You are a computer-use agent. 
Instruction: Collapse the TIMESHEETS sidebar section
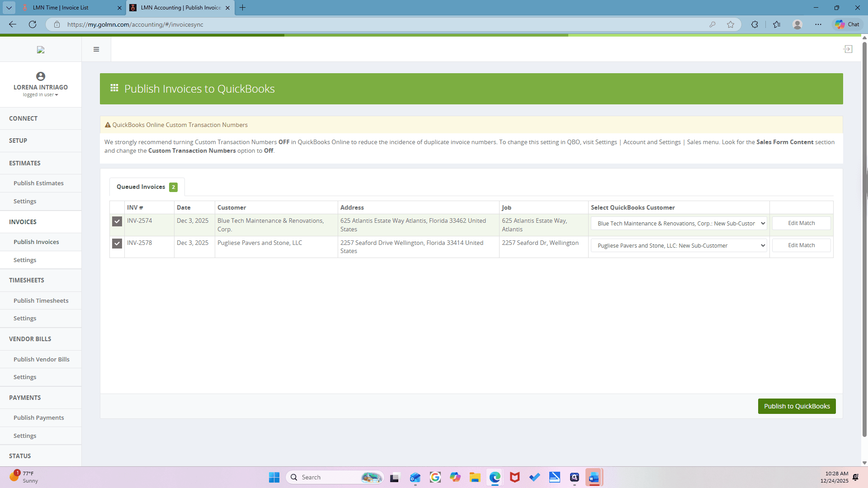(x=41, y=280)
